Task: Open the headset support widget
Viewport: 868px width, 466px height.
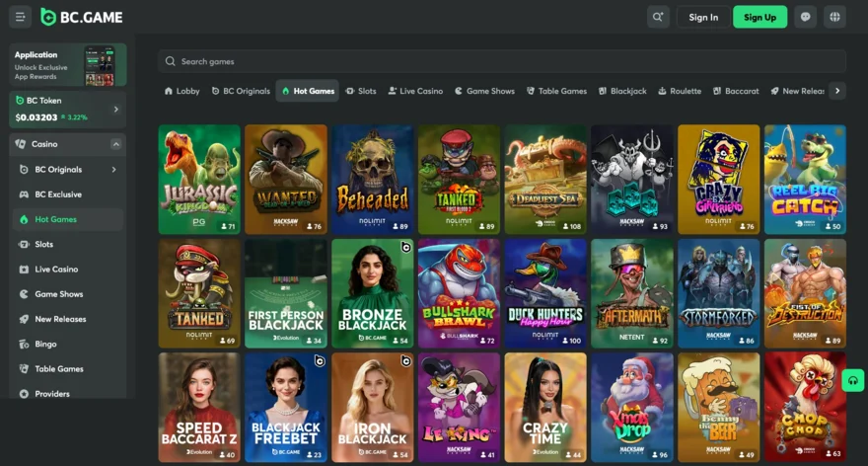Action: (x=852, y=381)
